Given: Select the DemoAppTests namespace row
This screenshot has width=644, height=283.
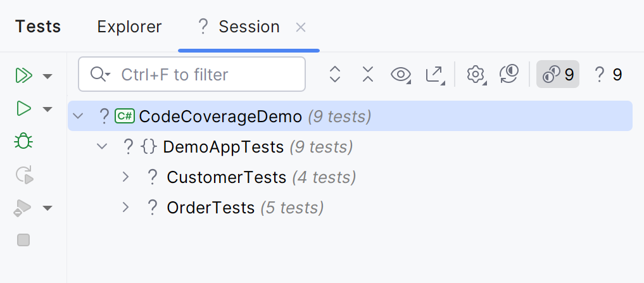Looking at the screenshot, I should tap(223, 147).
